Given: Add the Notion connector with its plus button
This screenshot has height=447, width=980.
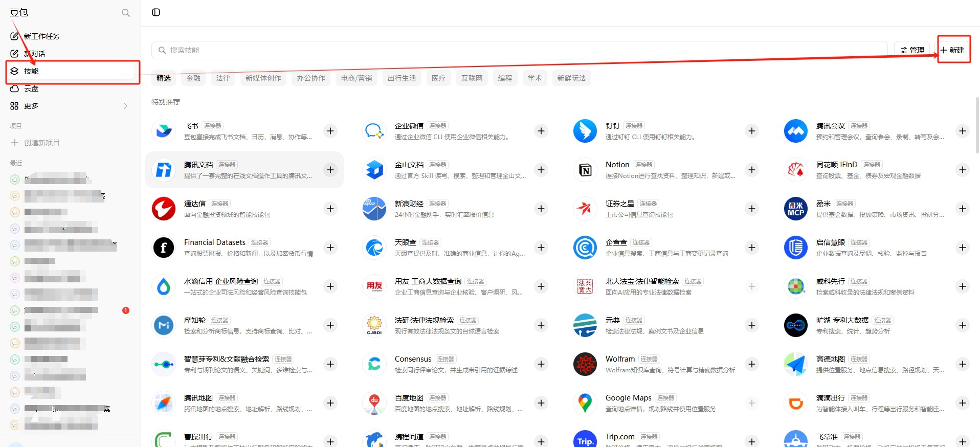Looking at the screenshot, I should (x=752, y=170).
